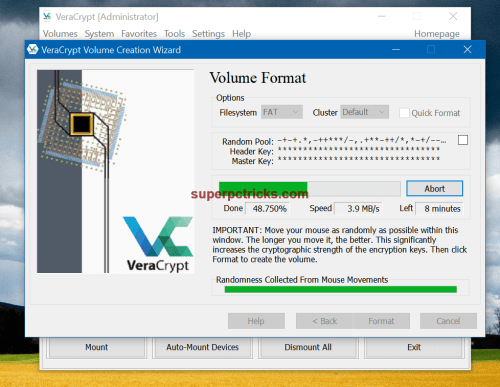Image resolution: width=500 pixels, height=387 pixels.
Task: Click the format progress bar
Action: (x=309, y=189)
